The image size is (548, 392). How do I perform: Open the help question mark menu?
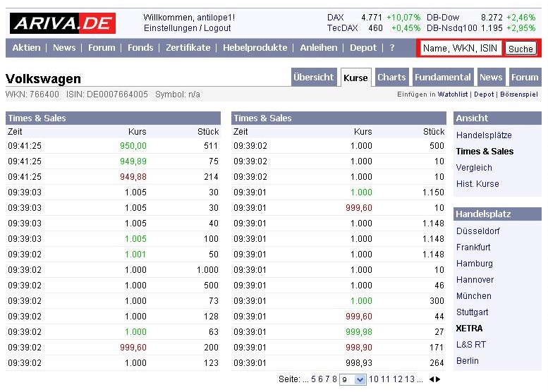392,47
